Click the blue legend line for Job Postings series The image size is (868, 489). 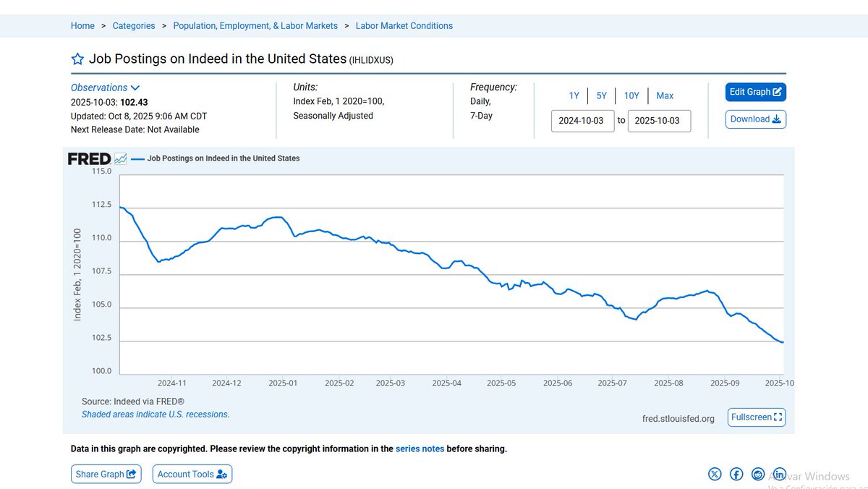(137, 158)
